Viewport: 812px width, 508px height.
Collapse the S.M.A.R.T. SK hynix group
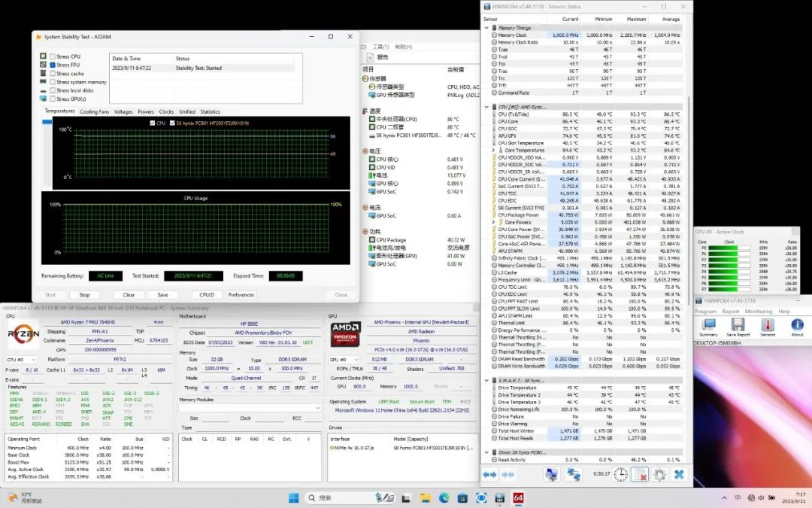[486, 380]
